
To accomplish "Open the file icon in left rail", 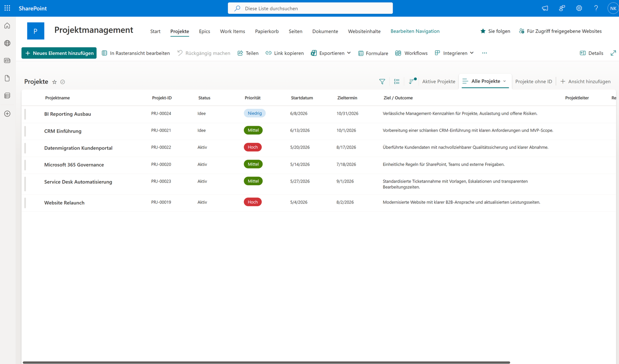I will 7,78.
